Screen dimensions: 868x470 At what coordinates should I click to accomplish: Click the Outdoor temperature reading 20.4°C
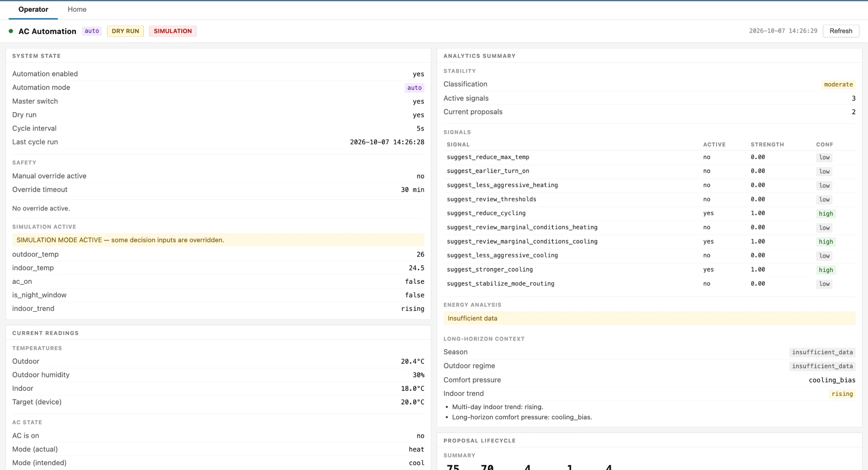412,362
